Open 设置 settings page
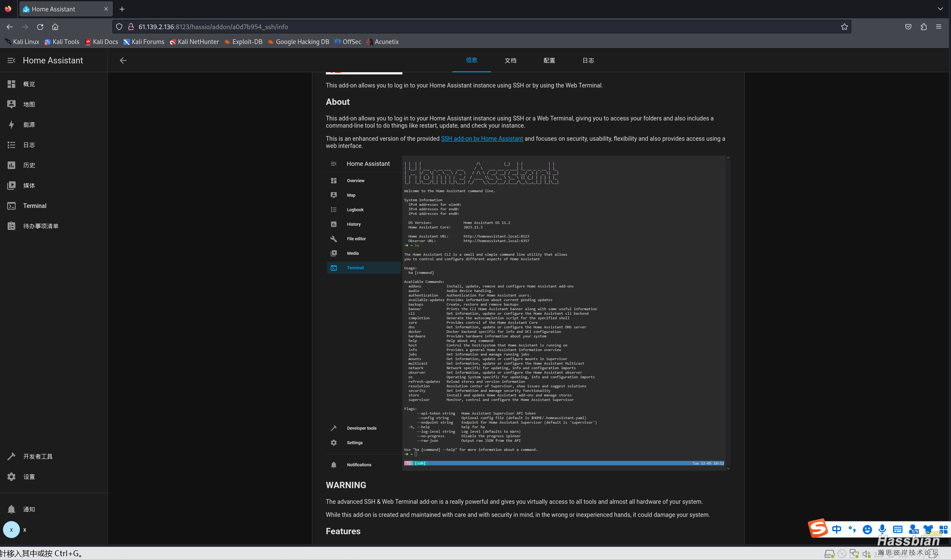The width and height of the screenshot is (951, 560). click(x=54, y=477)
